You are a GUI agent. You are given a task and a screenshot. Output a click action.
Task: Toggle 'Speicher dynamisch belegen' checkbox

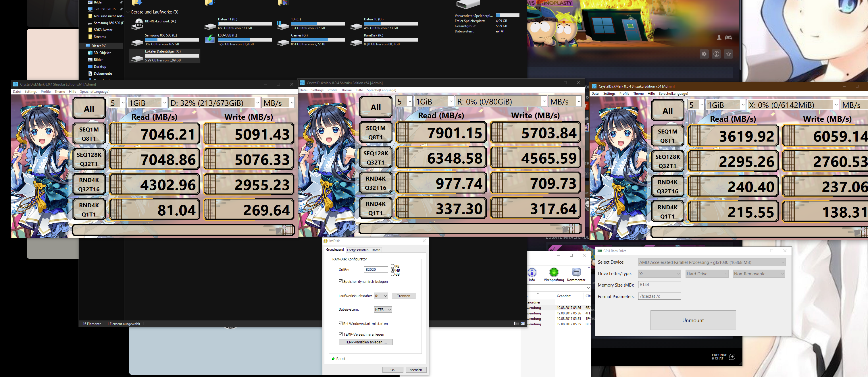tap(341, 281)
